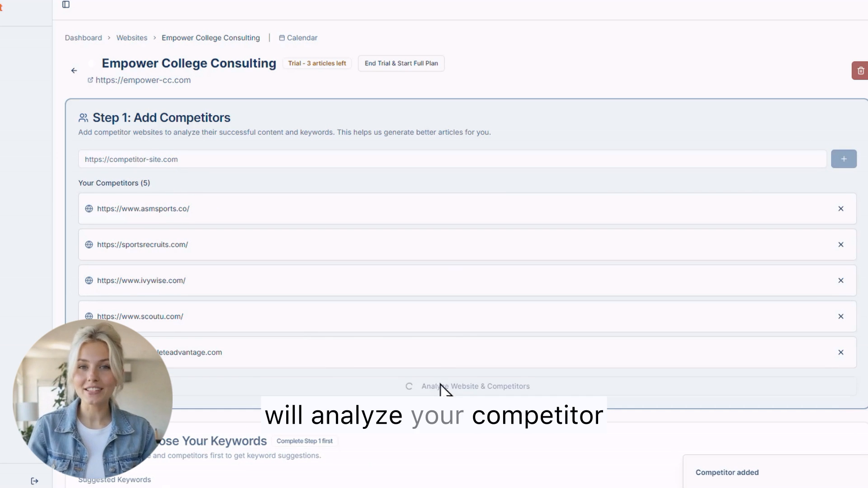Viewport: 868px width, 488px height.
Task: Click End Trial & Start Full Plan
Action: point(401,63)
